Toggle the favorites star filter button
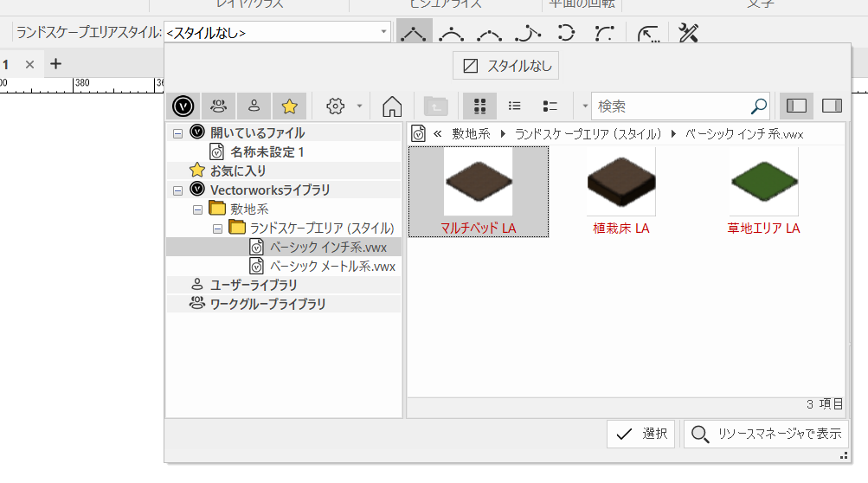This screenshot has width=868, height=483. tap(289, 106)
